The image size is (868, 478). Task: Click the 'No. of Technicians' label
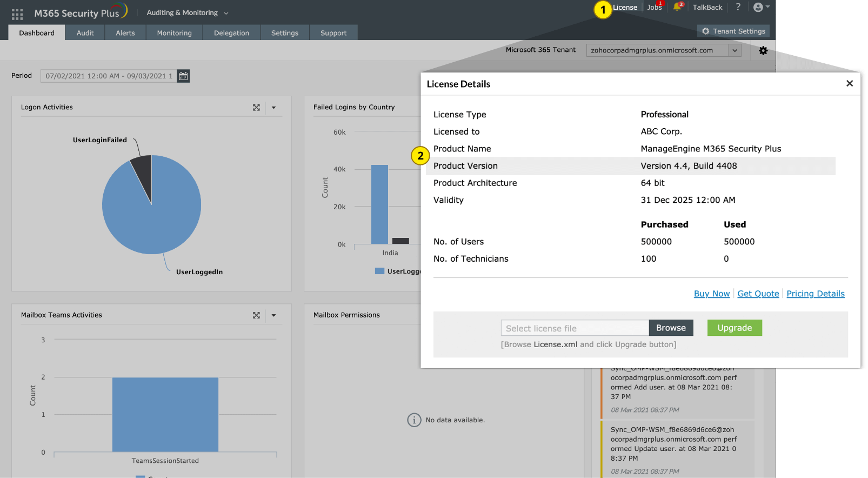pos(471,259)
